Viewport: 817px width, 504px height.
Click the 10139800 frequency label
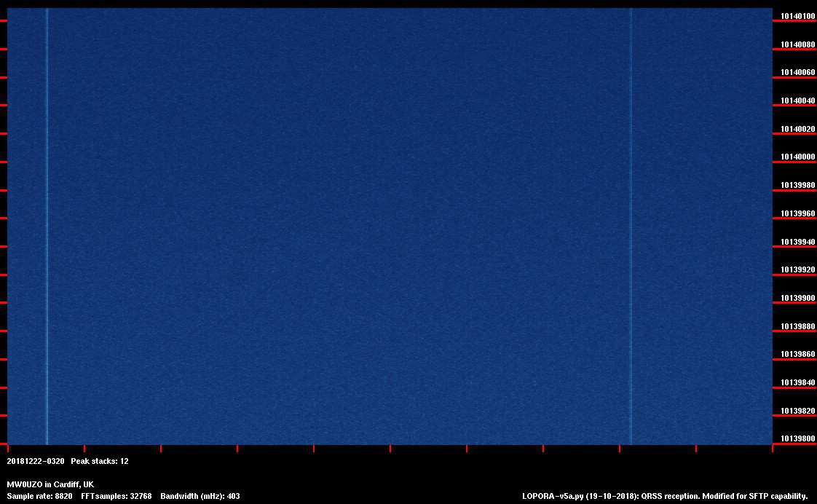point(797,438)
